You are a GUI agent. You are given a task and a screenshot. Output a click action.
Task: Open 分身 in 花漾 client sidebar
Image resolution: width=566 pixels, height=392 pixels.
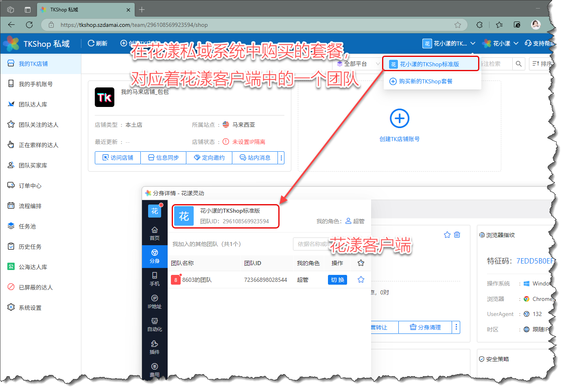click(x=155, y=256)
